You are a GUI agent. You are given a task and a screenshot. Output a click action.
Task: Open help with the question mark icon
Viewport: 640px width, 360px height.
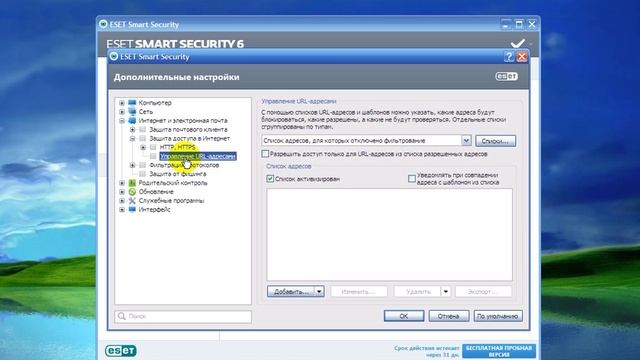pos(509,57)
